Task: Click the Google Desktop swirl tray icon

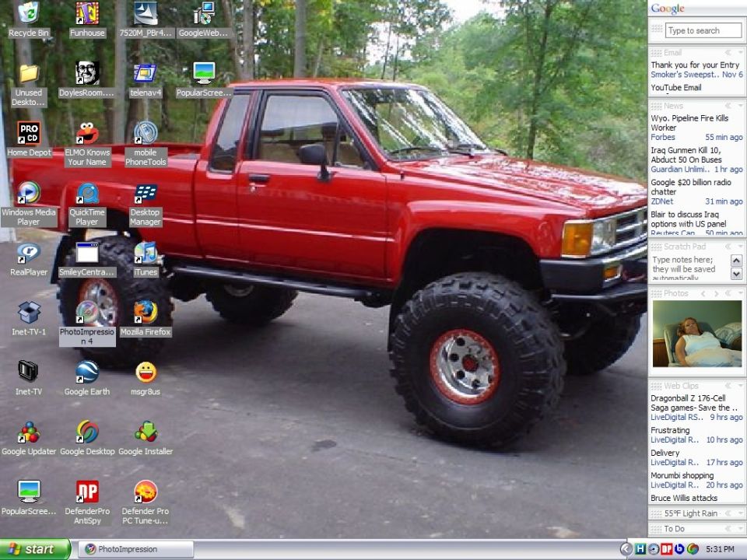Action: (693, 549)
